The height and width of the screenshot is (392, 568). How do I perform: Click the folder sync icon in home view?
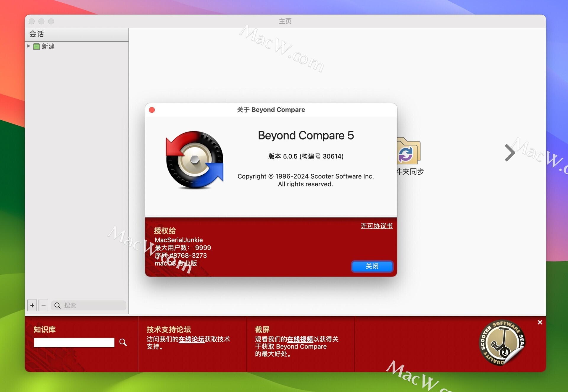click(x=409, y=151)
